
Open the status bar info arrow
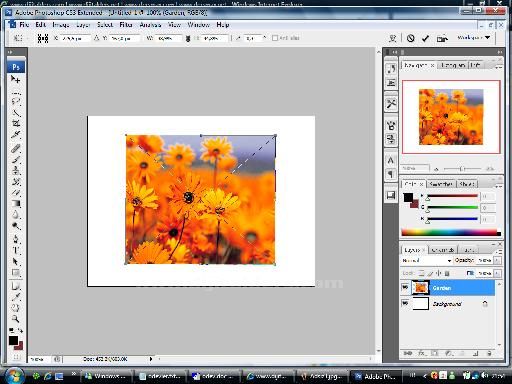[x=151, y=359]
